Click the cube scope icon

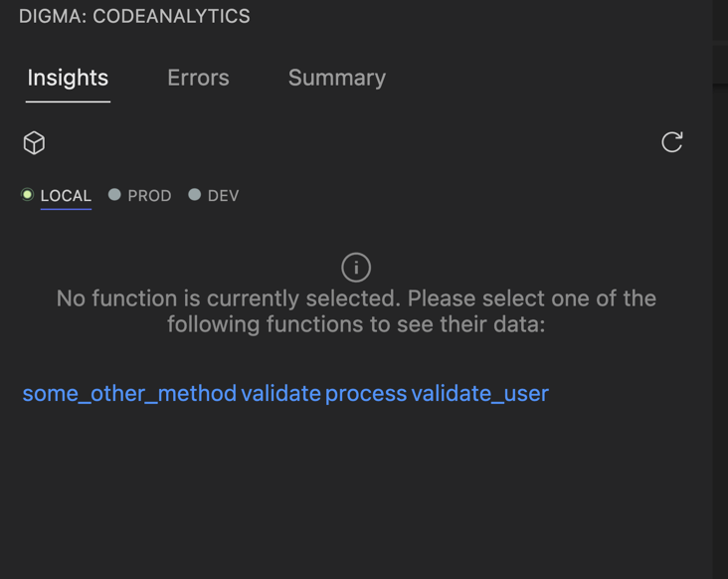pos(34,142)
